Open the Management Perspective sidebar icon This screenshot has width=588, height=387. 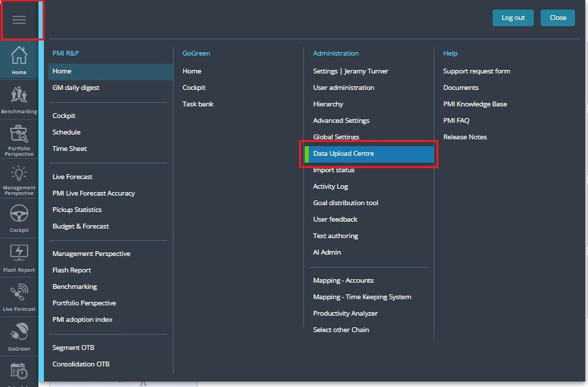19,179
